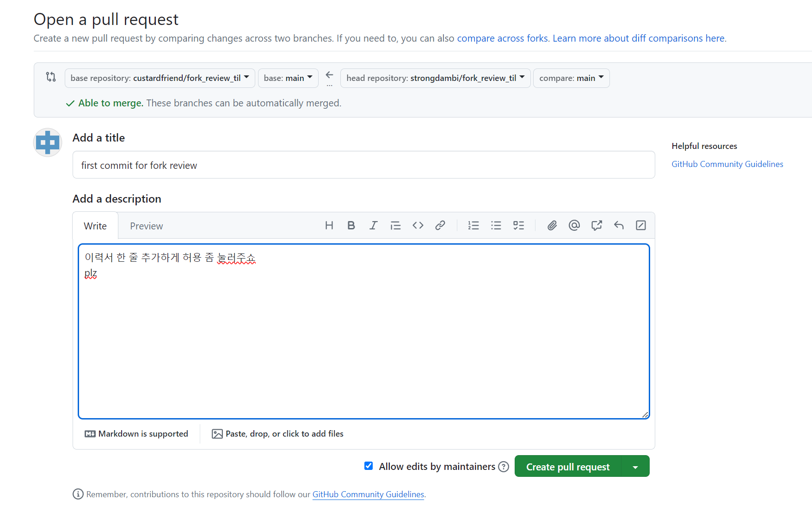Click the Markdown is supported icon link
Image resolution: width=812 pixels, height=512 pixels.
tap(136, 434)
